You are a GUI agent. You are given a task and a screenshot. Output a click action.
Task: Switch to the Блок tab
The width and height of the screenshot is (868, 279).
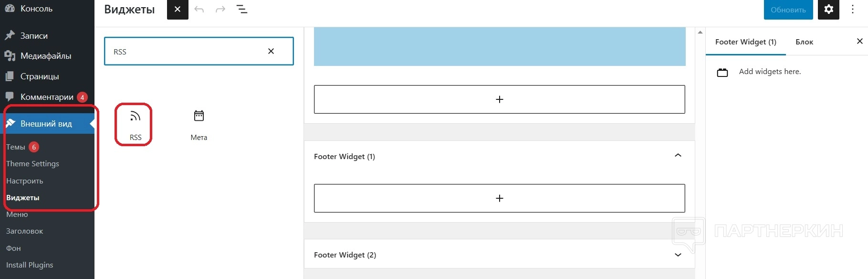click(804, 42)
